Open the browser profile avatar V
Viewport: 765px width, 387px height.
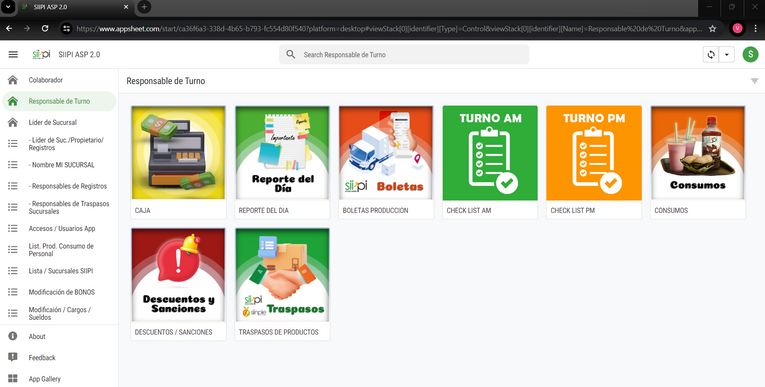737,28
